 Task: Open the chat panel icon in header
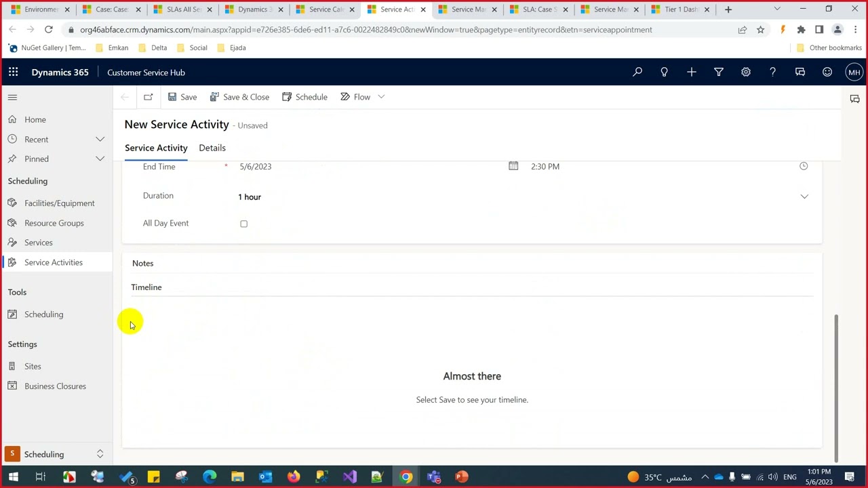(x=800, y=72)
